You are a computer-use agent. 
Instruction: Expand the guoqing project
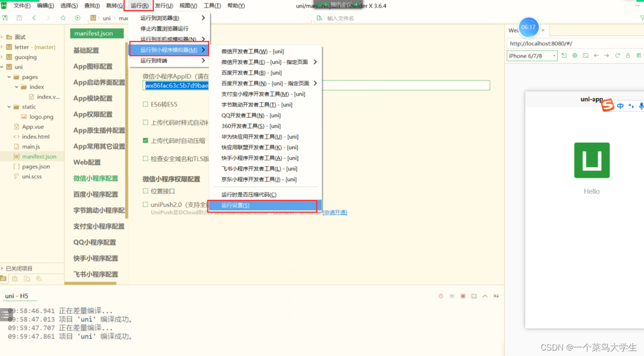point(3,57)
